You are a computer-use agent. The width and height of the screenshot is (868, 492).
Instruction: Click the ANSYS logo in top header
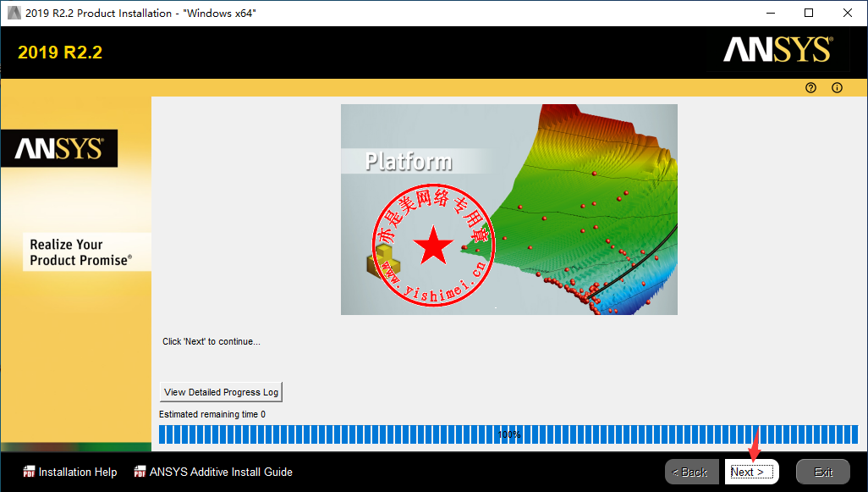(777, 50)
